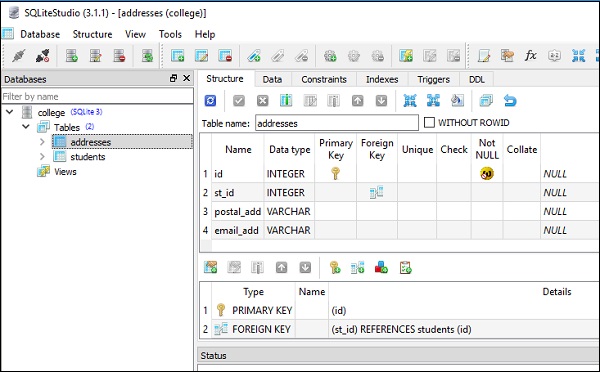
Task: Create an index toolbar icon
Action: (x=254, y=56)
